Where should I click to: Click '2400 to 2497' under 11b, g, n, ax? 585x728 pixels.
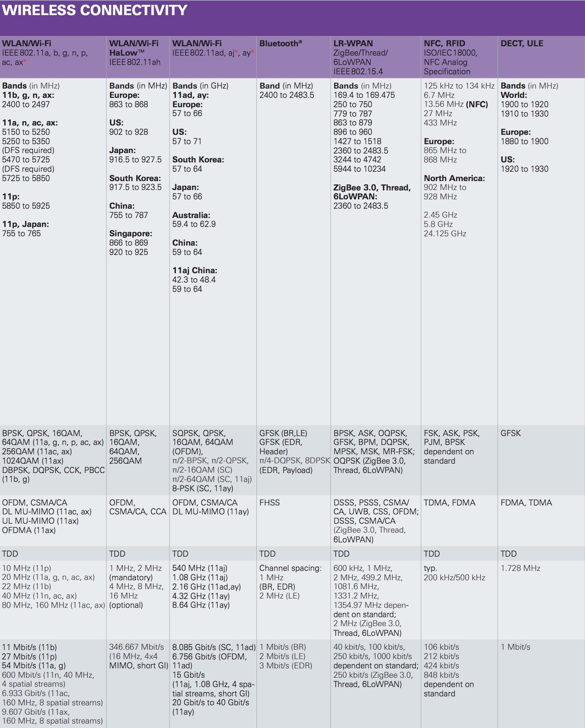26,105
